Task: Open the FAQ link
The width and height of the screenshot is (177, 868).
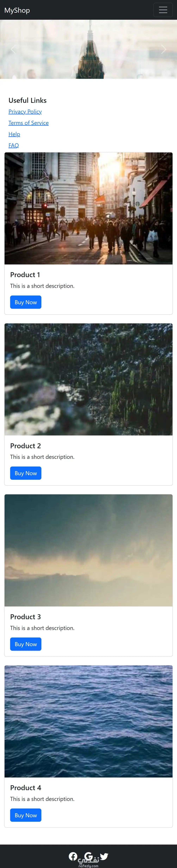Action: [14, 145]
